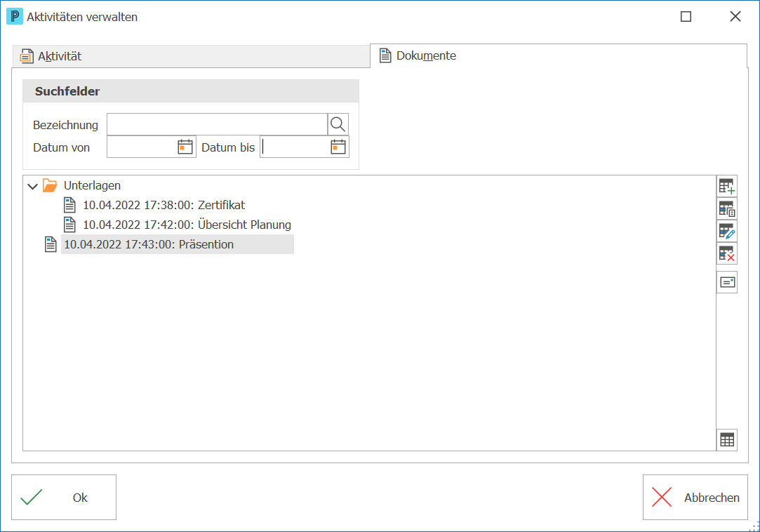Click the add document icon with green plus
Screen dimensions: 760x532
pos(726,186)
